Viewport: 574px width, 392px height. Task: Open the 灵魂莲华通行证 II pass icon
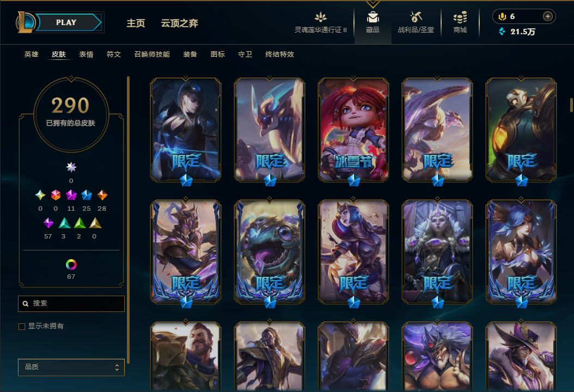pos(321,17)
